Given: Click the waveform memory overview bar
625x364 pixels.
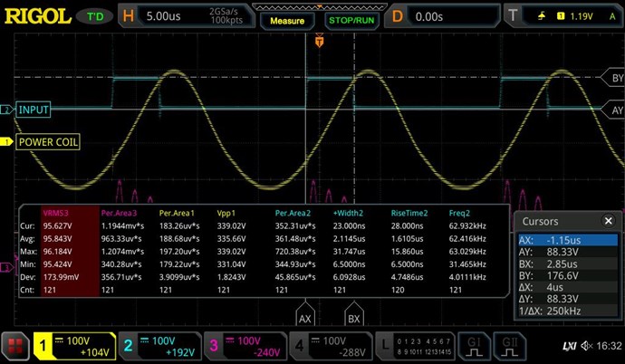Looking at the screenshot, I should click(319, 6).
